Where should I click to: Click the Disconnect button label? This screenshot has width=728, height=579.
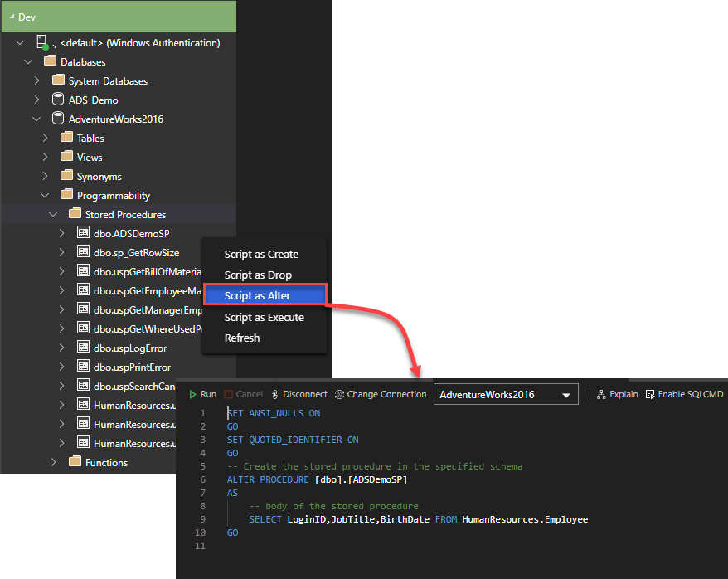tap(305, 394)
